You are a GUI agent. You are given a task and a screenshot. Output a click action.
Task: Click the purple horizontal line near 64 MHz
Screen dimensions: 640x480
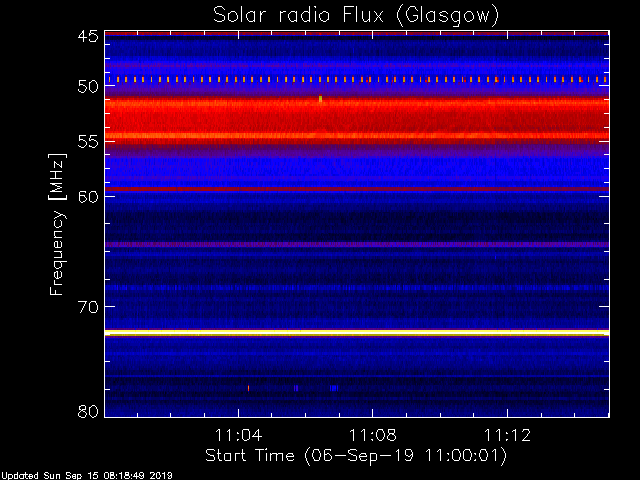point(357,244)
